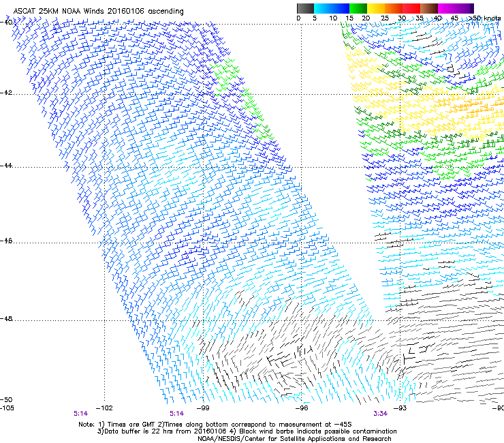
Task: Click the '5:14' time label nearest -99
Action: click(177, 414)
